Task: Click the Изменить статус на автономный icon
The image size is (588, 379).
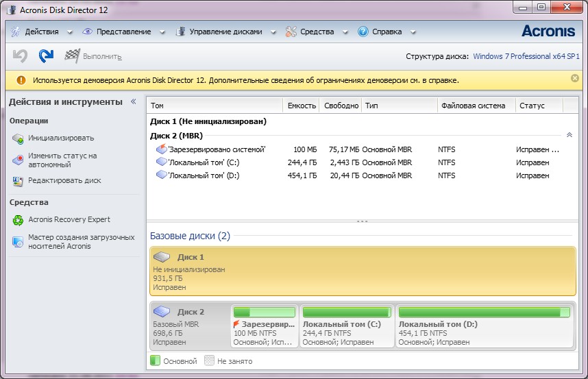Action: pos(18,160)
